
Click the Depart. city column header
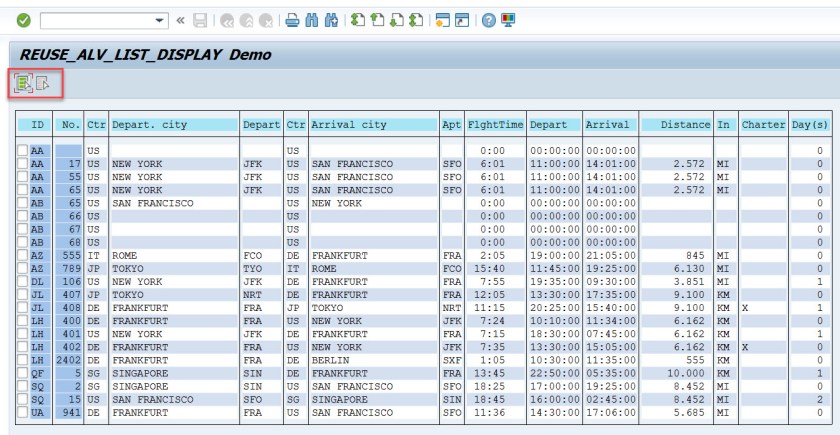coord(149,125)
